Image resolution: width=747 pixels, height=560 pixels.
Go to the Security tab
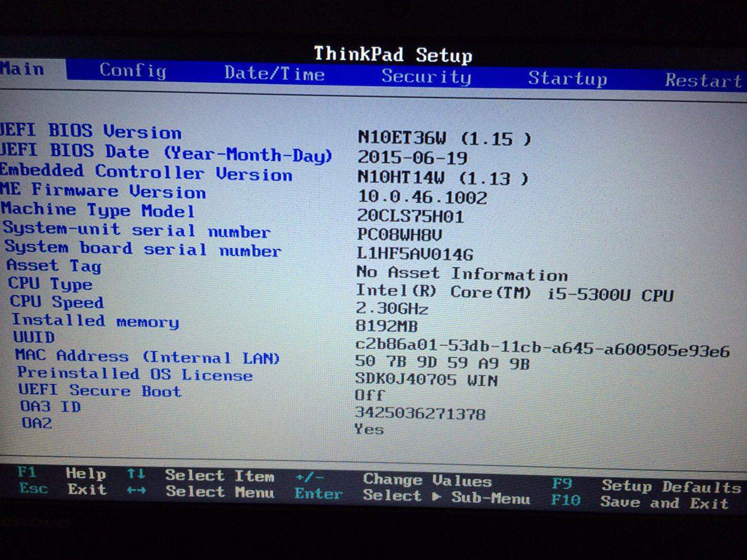click(426, 76)
